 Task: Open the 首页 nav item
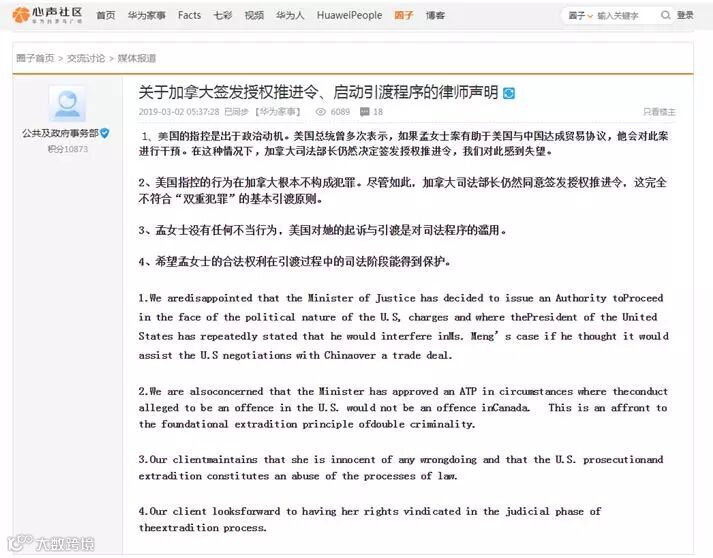click(x=106, y=15)
